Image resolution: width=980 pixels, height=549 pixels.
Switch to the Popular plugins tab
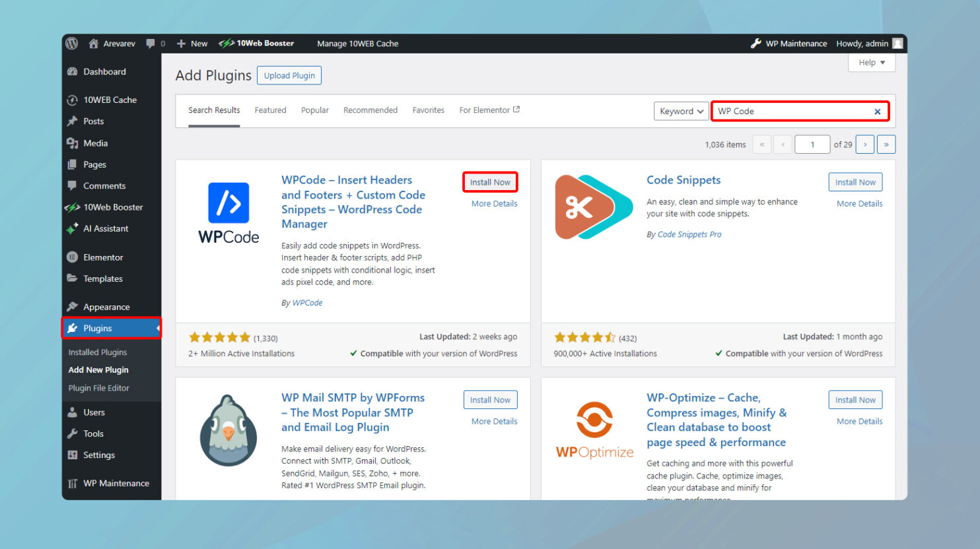314,110
